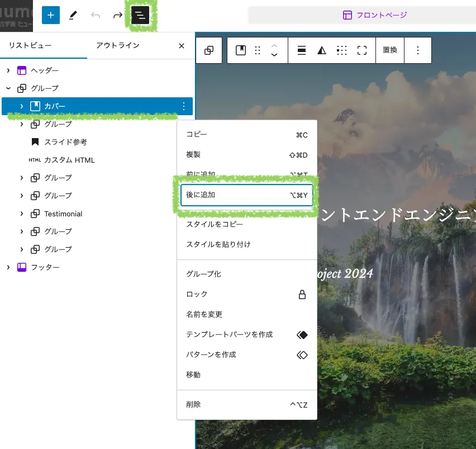Choose 後に追加 from context menu
Viewport: 476px width, 449px height.
pos(246,195)
